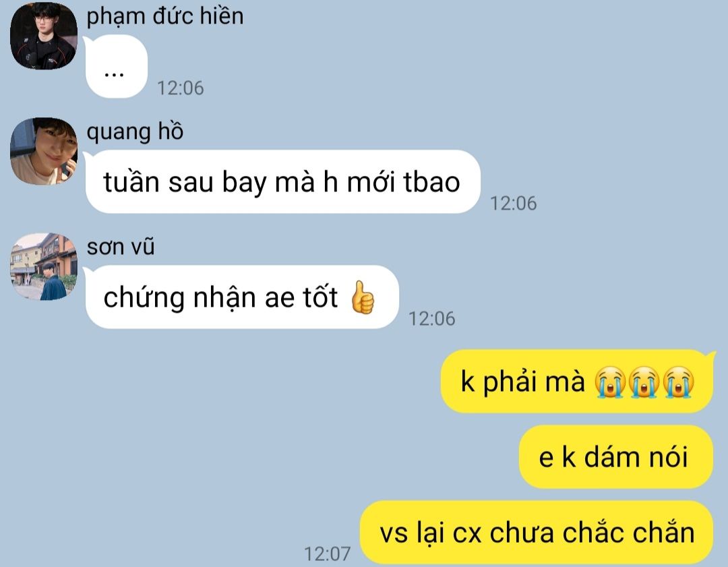Select the "vs lại cx chưa chắc chắn" message

537,532
